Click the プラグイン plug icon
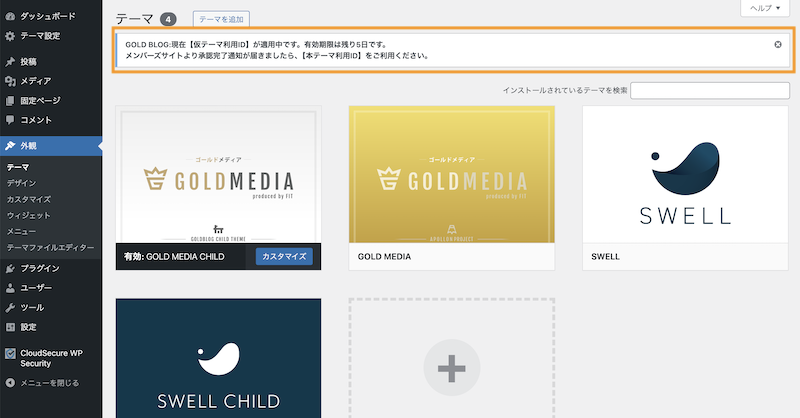Viewport: 800px width, 418px height. pos(10,268)
